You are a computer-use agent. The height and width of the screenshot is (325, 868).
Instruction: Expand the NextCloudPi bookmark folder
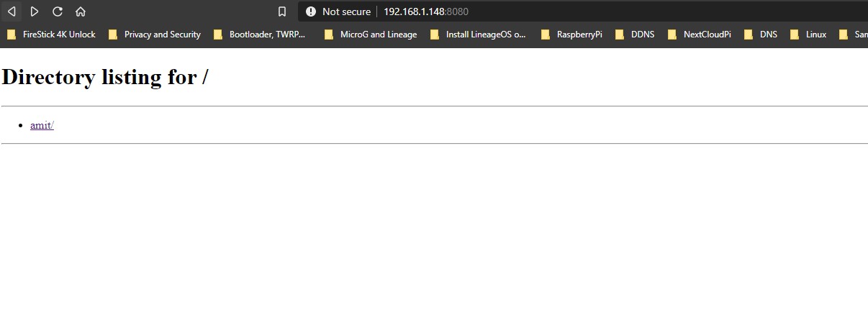[700, 35]
